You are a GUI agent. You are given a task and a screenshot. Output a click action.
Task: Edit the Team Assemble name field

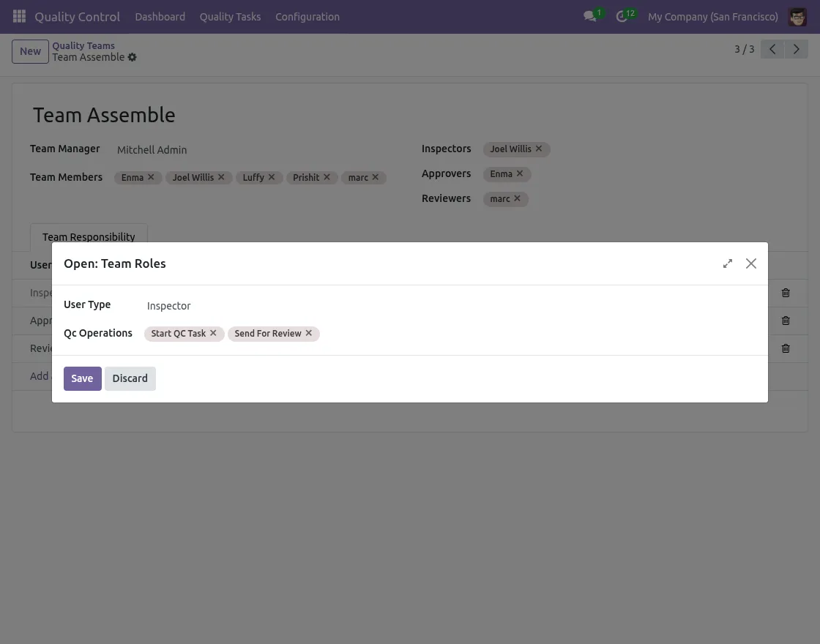[104, 115]
